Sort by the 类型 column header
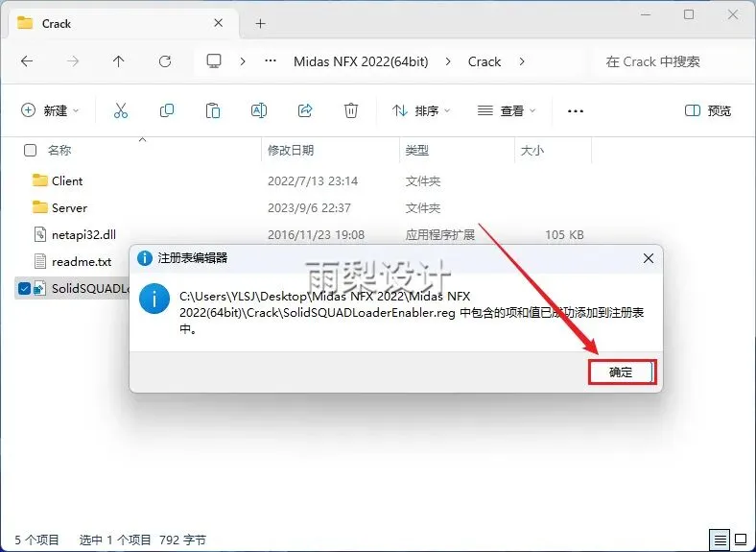756x552 pixels. coord(416,151)
